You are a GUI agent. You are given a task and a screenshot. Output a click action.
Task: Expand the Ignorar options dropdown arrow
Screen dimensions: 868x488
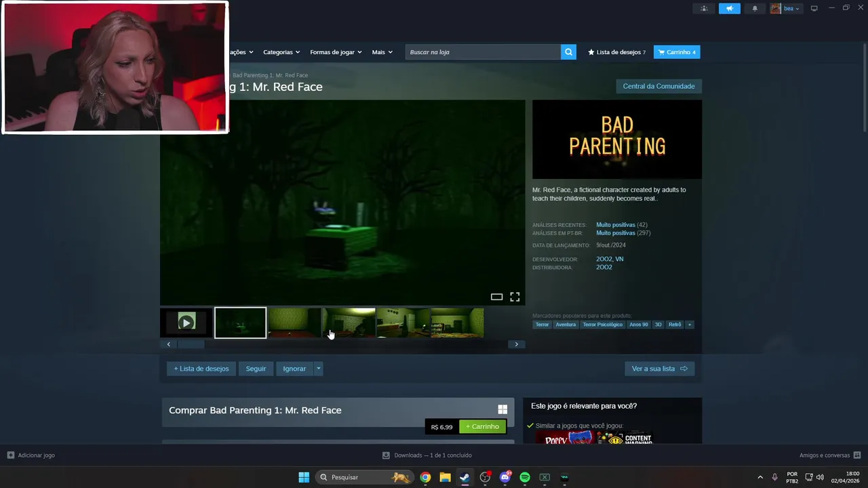point(319,369)
